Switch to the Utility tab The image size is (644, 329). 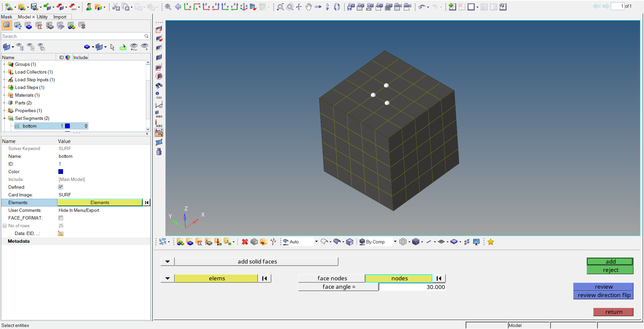43,17
